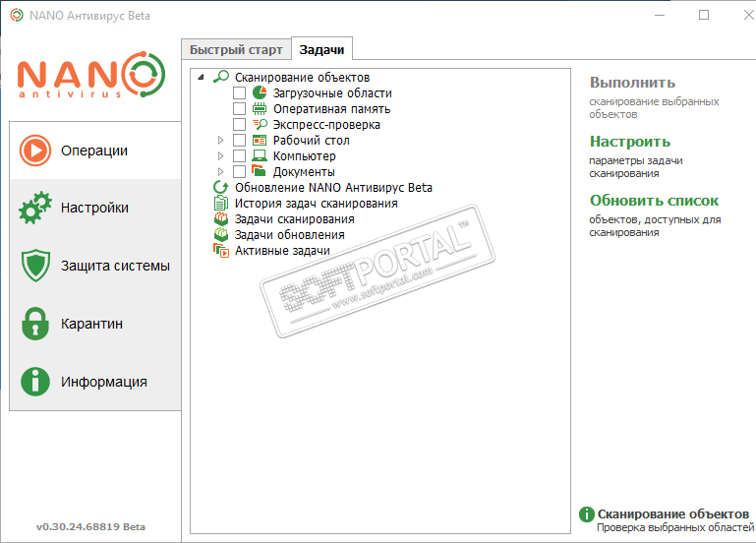Select Задачи обновления tree item

(289, 234)
